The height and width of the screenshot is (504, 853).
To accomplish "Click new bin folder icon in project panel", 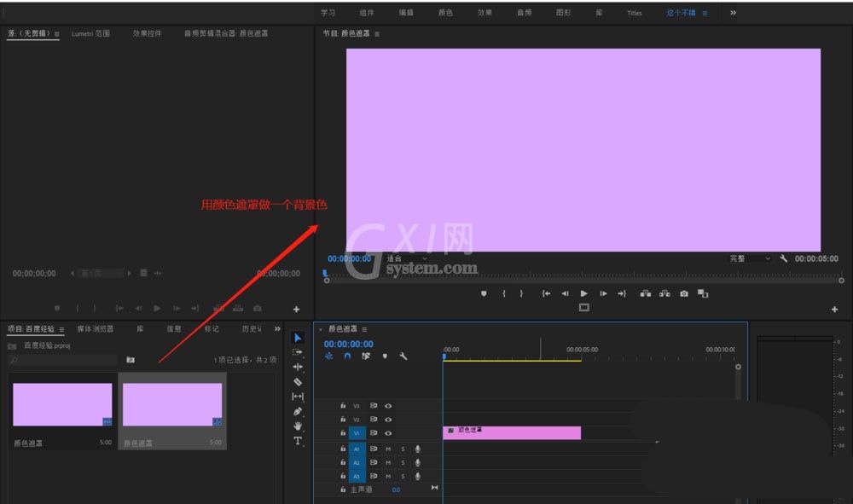I will click(131, 359).
